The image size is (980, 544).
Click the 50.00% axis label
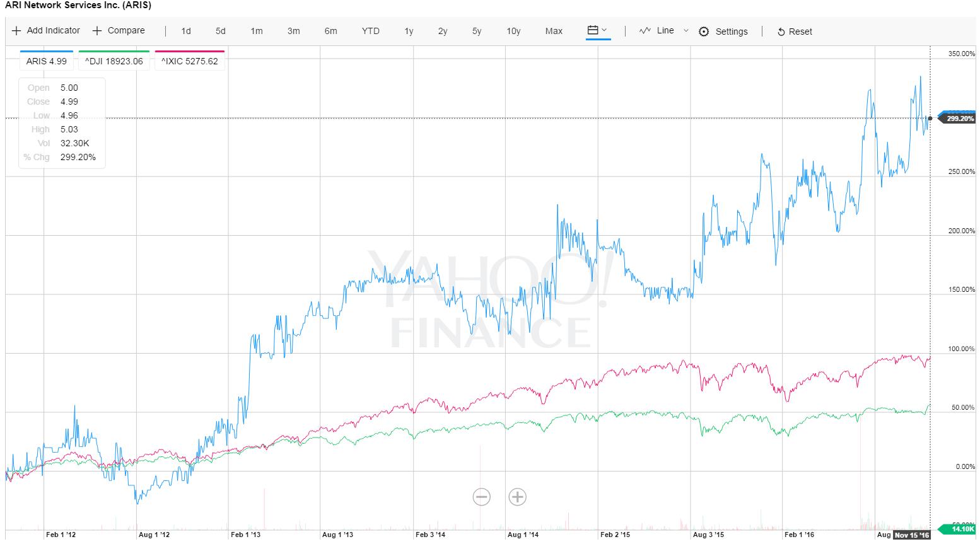click(x=963, y=408)
